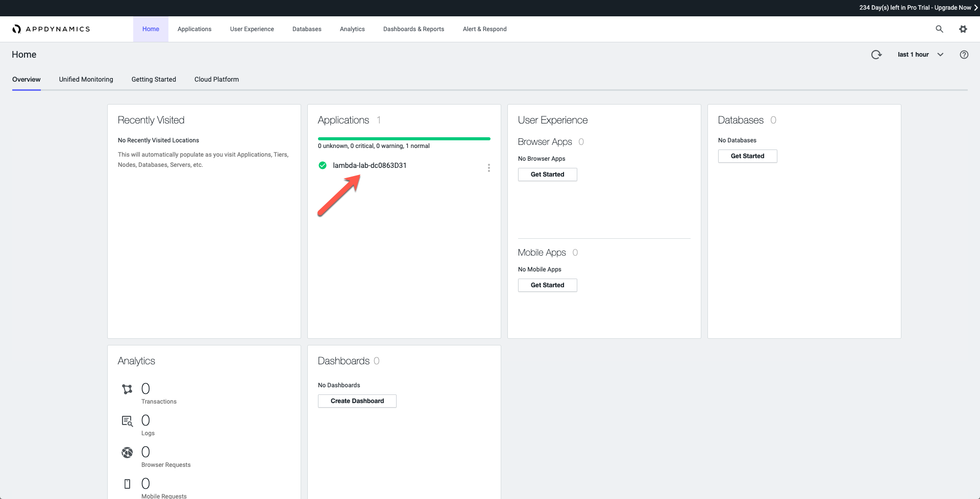
Task: Click the Dashboards card heading
Action: point(344,361)
